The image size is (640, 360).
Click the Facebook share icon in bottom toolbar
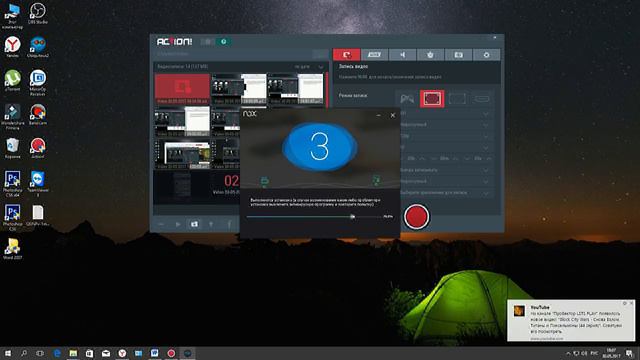(229, 224)
